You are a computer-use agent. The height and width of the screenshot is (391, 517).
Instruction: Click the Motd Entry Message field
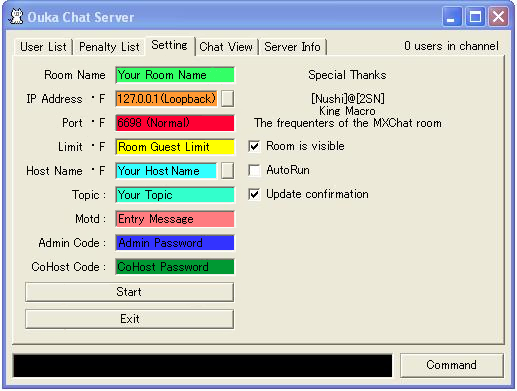(175, 219)
